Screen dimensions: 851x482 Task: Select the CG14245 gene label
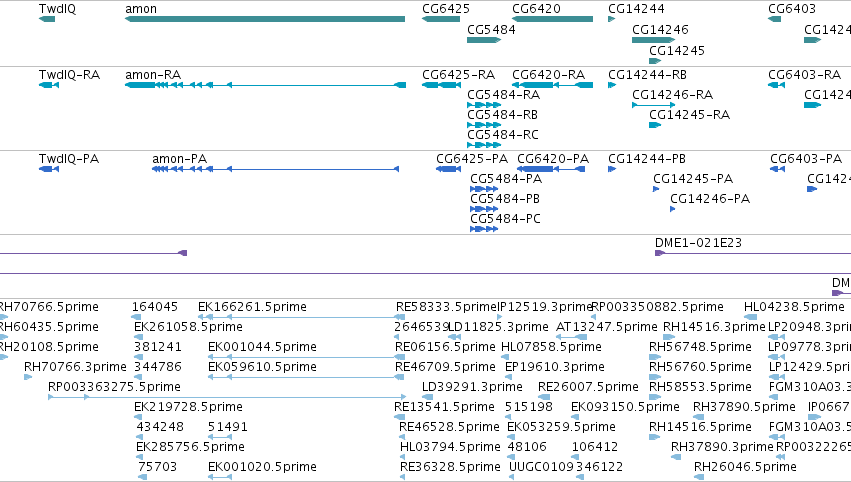click(677, 50)
